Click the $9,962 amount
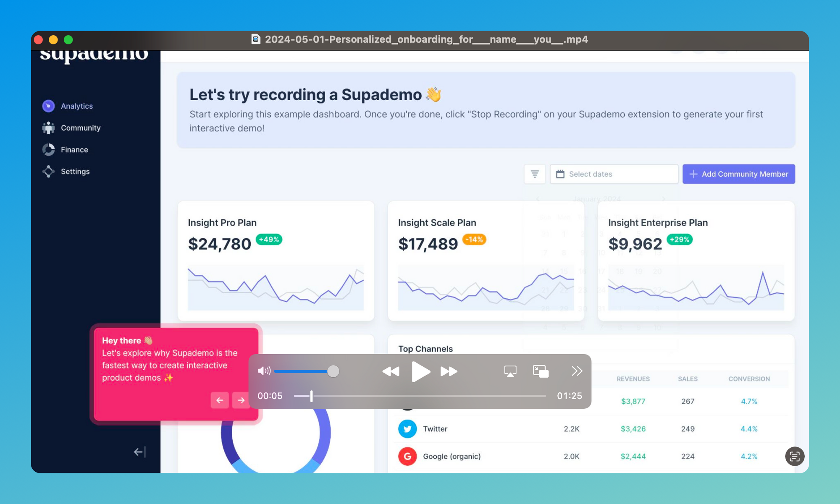The width and height of the screenshot is (840, 504). pos(635,244)
